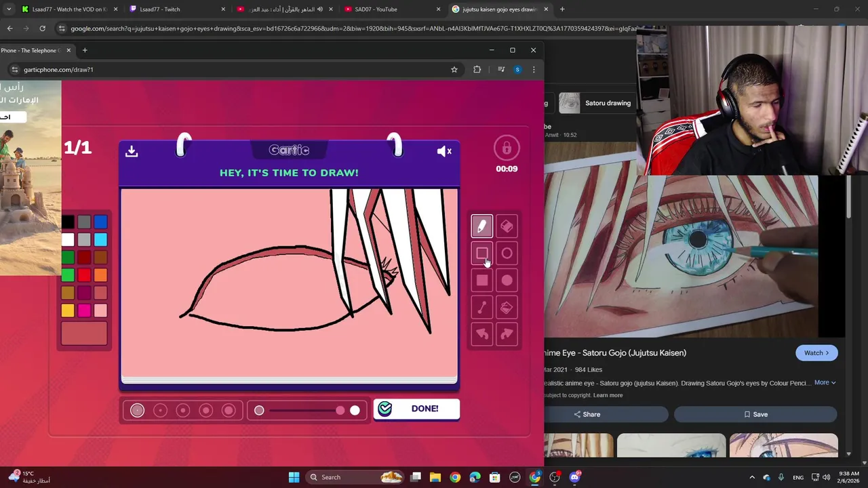Viewport: 868px width, 488px height.
Task: Select the Satoru drawing search chip
Action: [597, 103]
